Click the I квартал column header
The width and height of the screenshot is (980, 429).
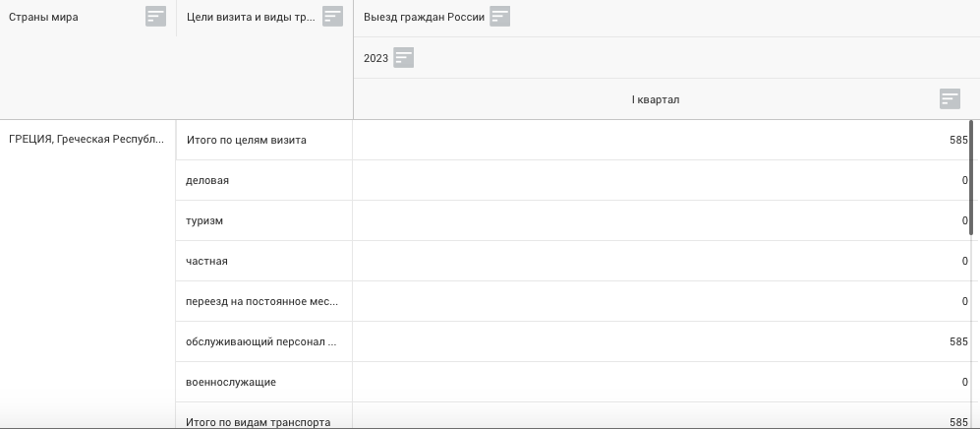tap(655, 99)
